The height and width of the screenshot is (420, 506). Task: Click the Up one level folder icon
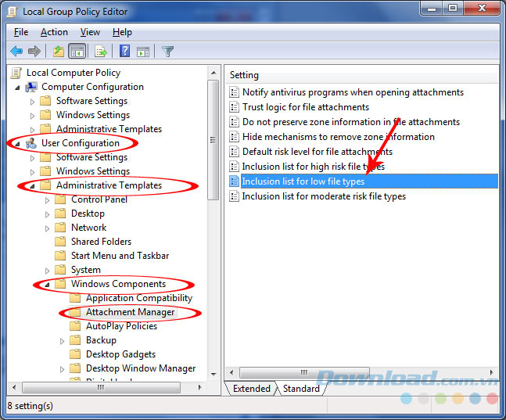[x=59, y=51]
